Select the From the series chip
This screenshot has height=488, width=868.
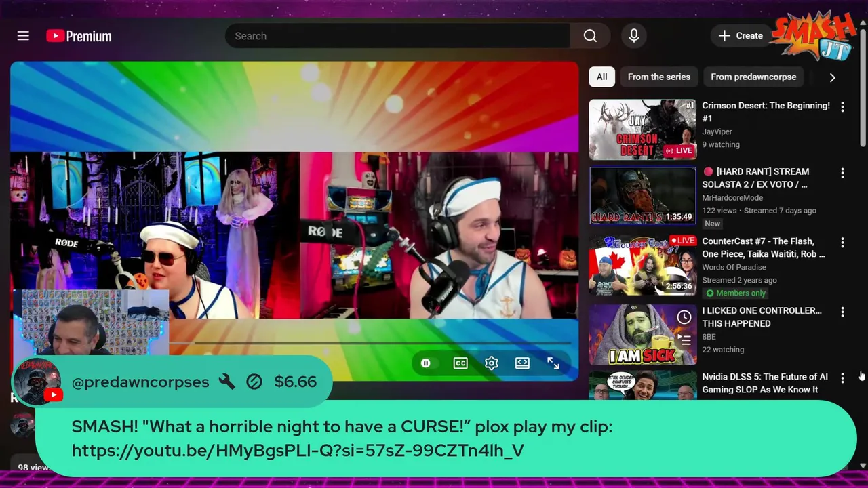click(x=658, y=77)
